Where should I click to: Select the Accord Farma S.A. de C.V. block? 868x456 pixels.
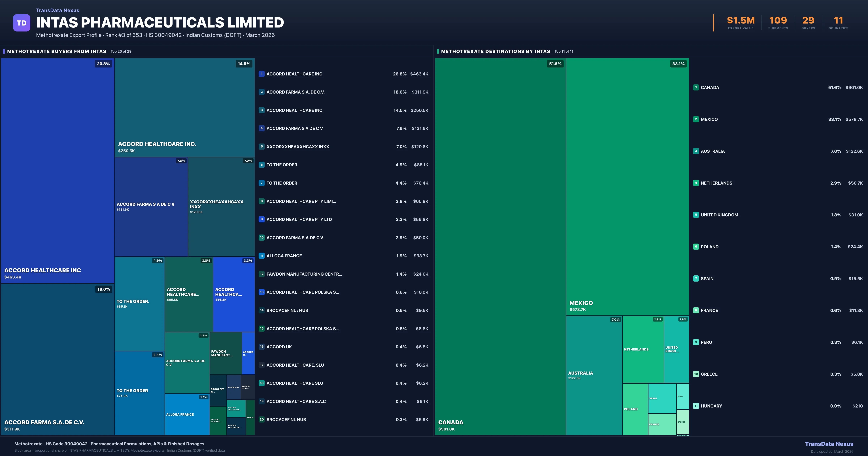pyautogui.click(x=57, y=359)
